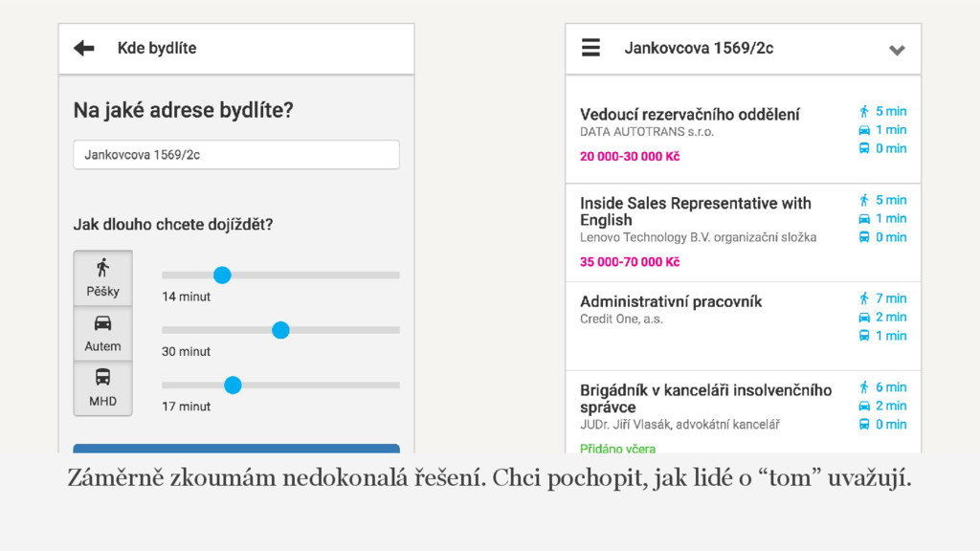Click the back arrow icon
Screen dimensions: 980x551
tap(84, 48)
